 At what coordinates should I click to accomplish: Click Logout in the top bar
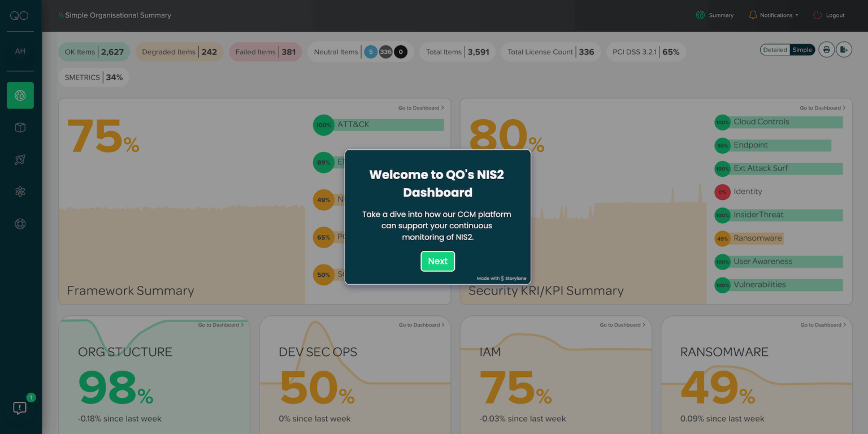click(x=829, y=15)
